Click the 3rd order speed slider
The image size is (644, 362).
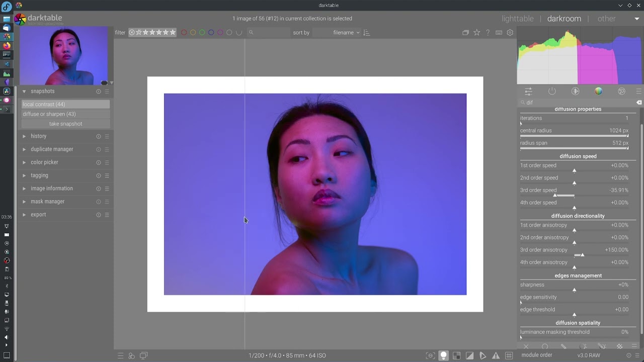point(574,193)
